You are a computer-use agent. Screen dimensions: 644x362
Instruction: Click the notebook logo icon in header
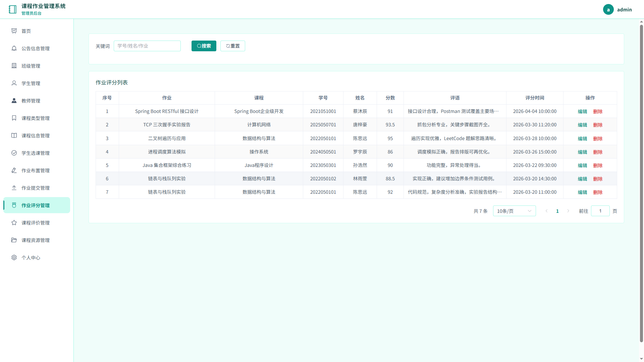point(12,9)
